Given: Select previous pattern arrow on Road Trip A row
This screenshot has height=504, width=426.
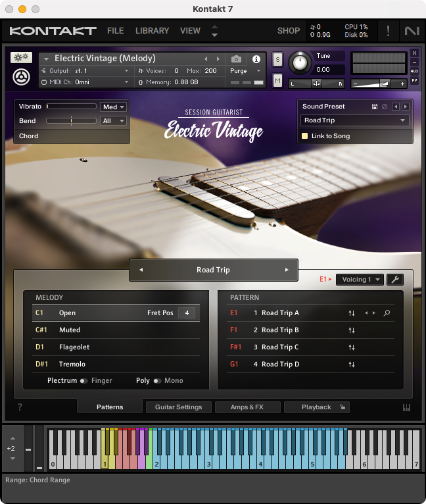Looking at the screenshot, I should [366, 313].
